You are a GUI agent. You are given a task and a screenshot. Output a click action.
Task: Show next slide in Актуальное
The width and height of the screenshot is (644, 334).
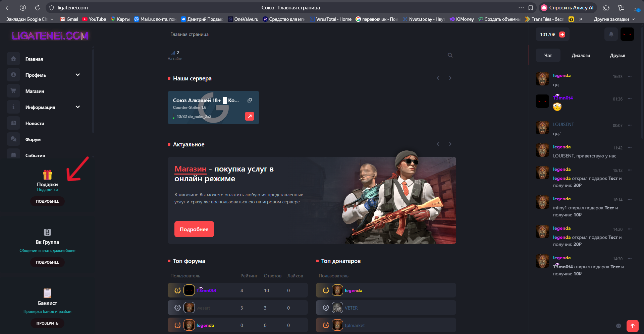pyautogui.click(x=450, y=144)
